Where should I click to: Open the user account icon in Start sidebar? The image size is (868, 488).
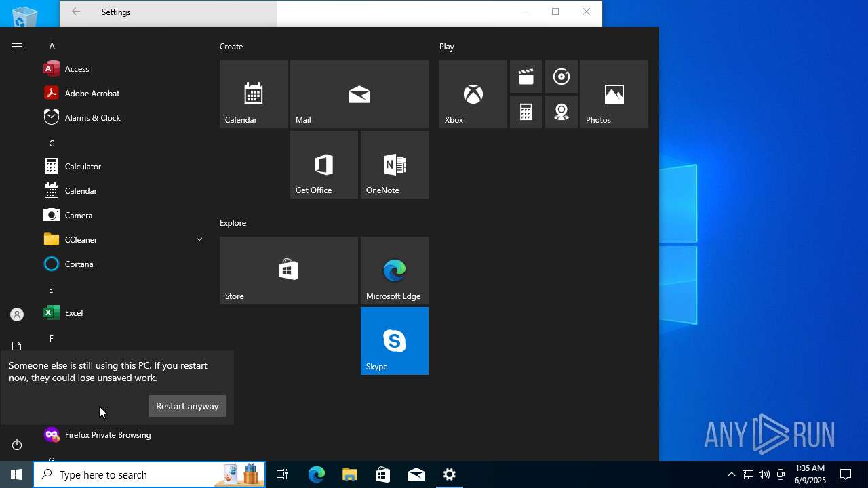point(17,314)
